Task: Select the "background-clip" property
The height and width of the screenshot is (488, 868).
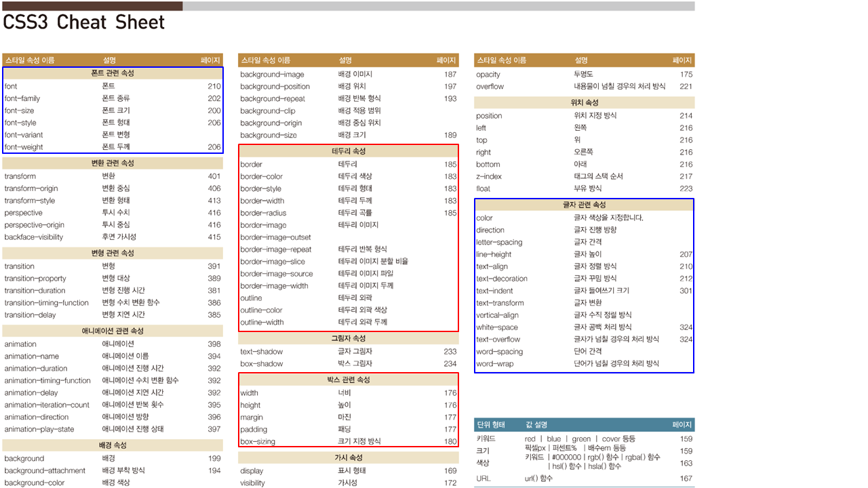Action: pyautogui.click(x=268, y=111)
